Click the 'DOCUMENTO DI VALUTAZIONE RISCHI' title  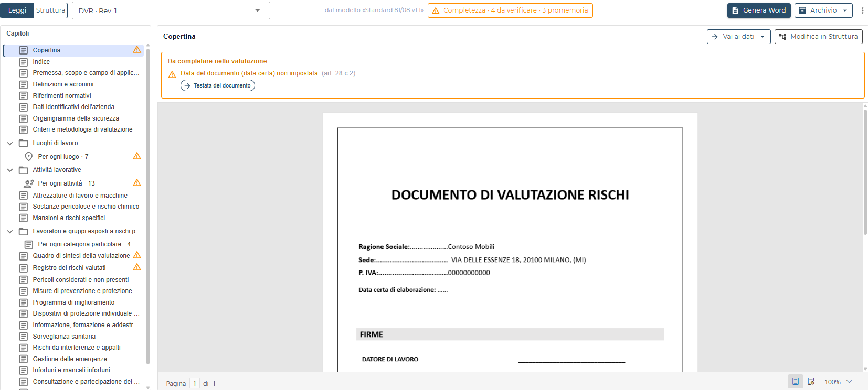click(x=510, y=195)
